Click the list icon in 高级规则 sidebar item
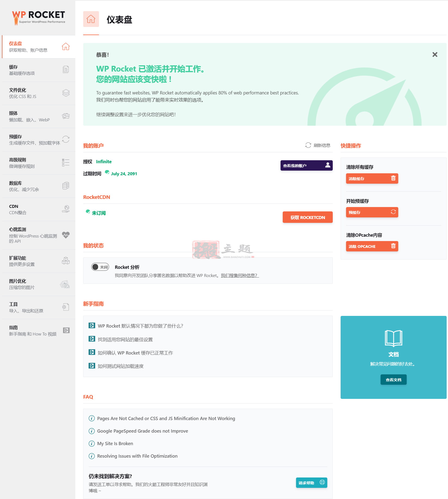 point(66,163)
